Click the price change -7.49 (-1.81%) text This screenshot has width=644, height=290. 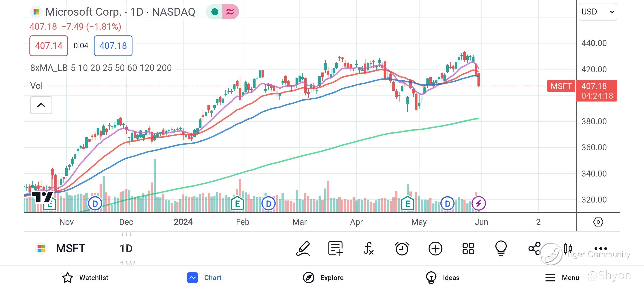pos(91,26)
